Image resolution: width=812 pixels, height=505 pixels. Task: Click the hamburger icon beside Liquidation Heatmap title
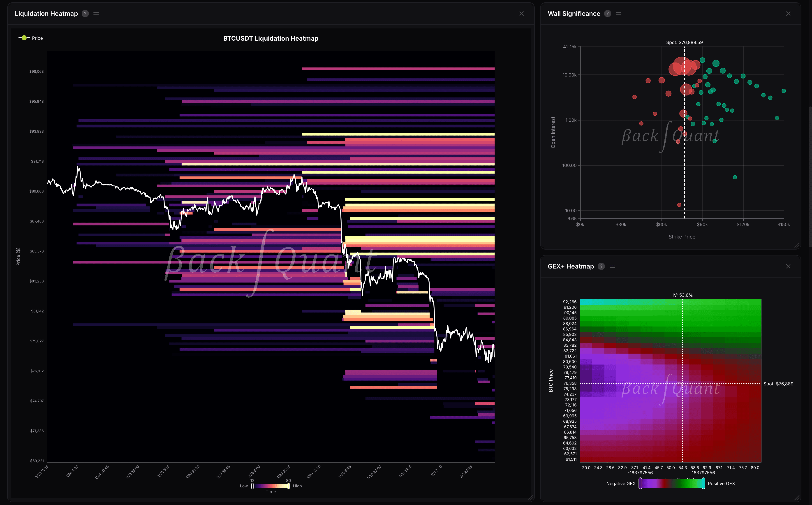point(96,13)
